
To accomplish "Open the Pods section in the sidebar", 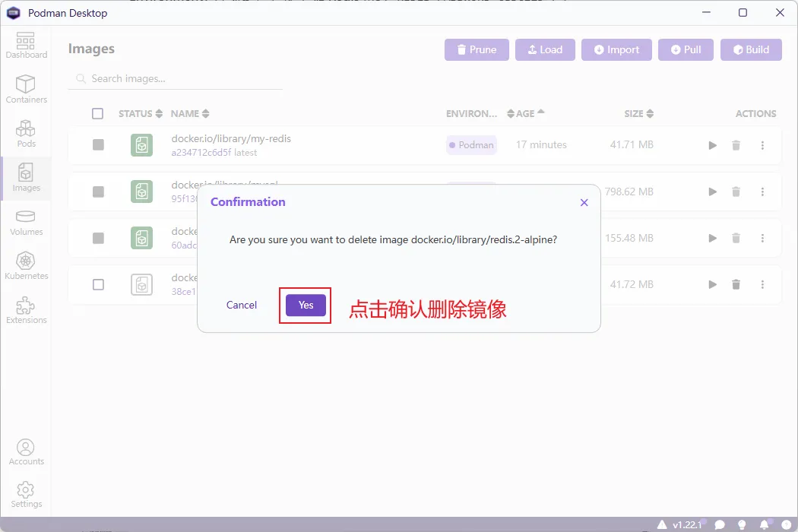I will point(26,133).
